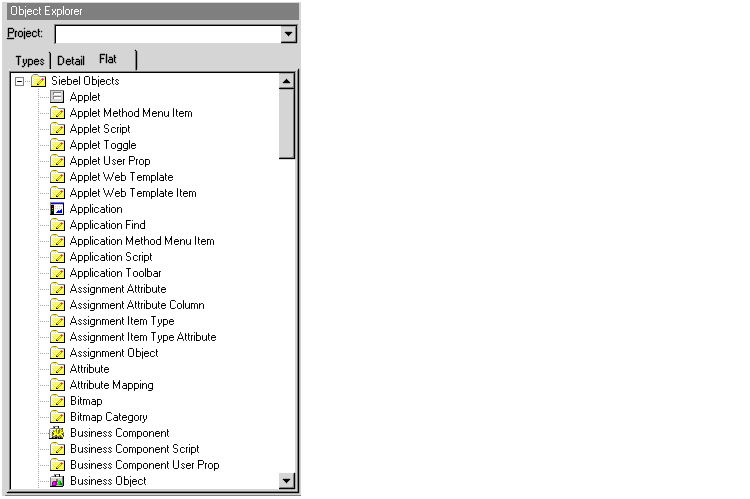The height and width of the screenshot is (499, 750).
Task: Click the Business Component icon
Action: click(57, 433)
